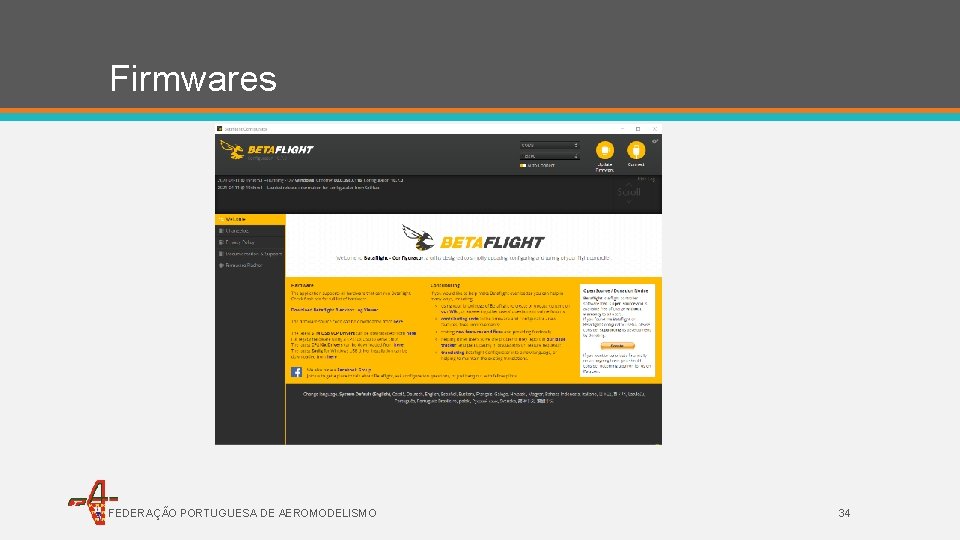Image resolution: width=960 pixels, height=540 pixels.
Task: Click the expert mode eye icon
Action: click(x=654, y=141)
